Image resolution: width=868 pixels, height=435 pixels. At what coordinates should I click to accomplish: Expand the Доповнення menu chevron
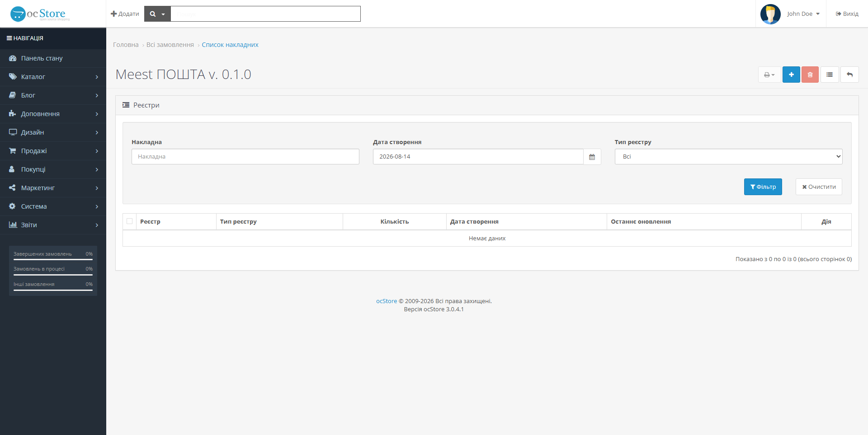pyautogui.click(x=97, y=114)
